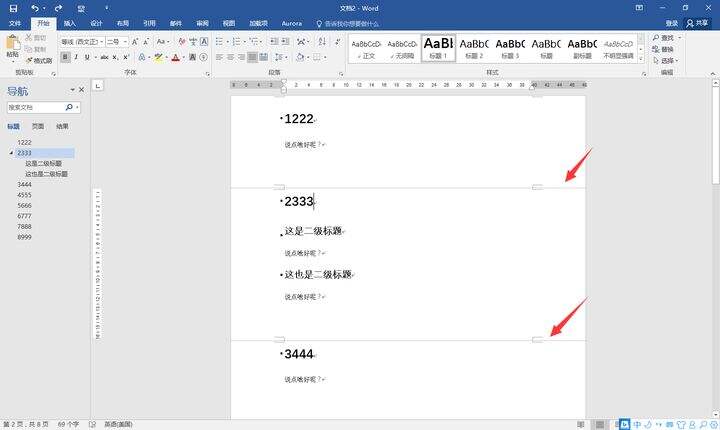
Task: Collapse the 2333 heading in navigation
Action: point(11,153)
